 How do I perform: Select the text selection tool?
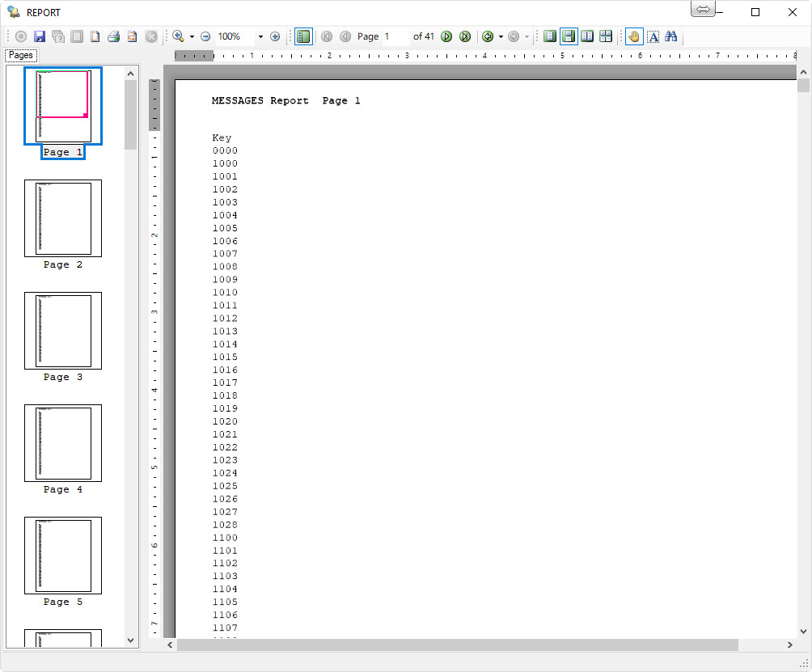(653, 36)
